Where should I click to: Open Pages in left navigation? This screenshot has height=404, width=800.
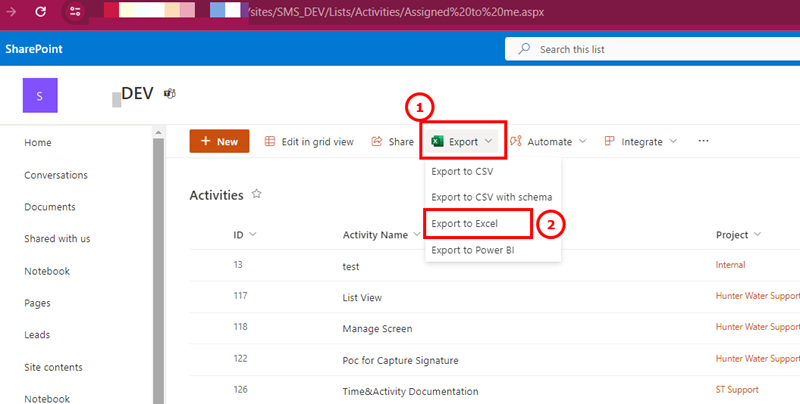point(37,303)
